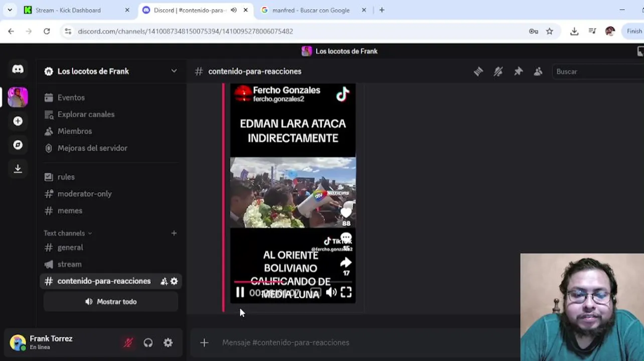Viewport: 644px width, 361px height.
Task: Open Chrome profile avatar
Action: (610, 31)
